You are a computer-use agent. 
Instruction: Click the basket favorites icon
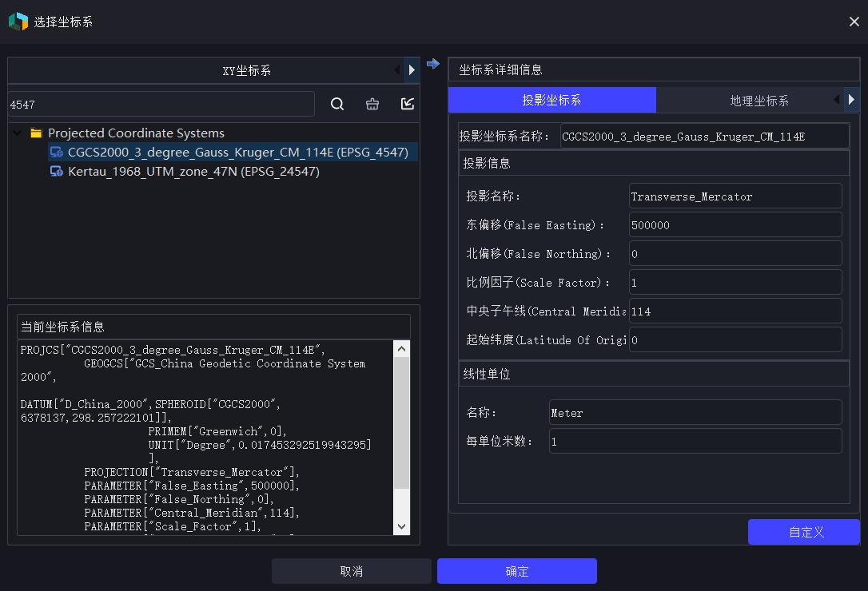coord(372,104)
